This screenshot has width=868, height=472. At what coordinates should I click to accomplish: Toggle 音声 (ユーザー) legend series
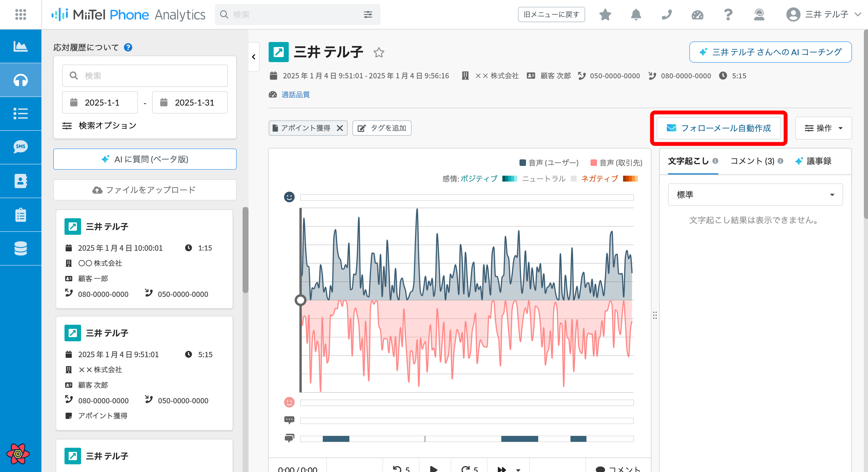click(549, 163)
